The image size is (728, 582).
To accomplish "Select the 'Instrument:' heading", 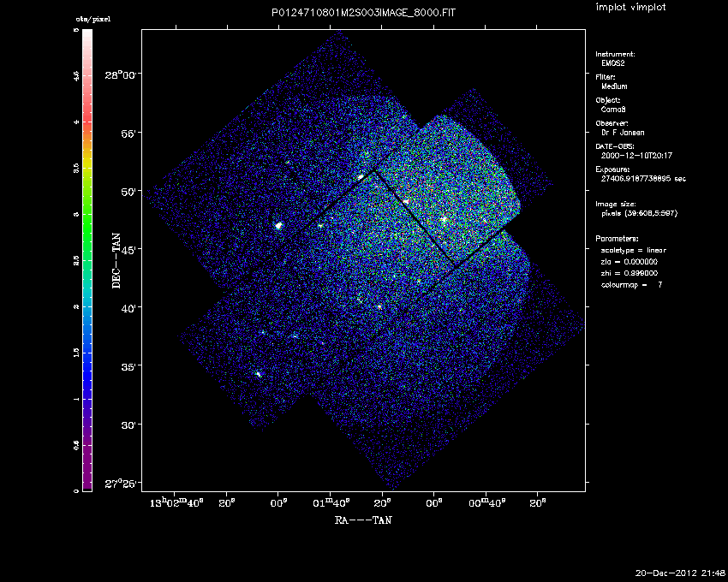I will 615,54.
